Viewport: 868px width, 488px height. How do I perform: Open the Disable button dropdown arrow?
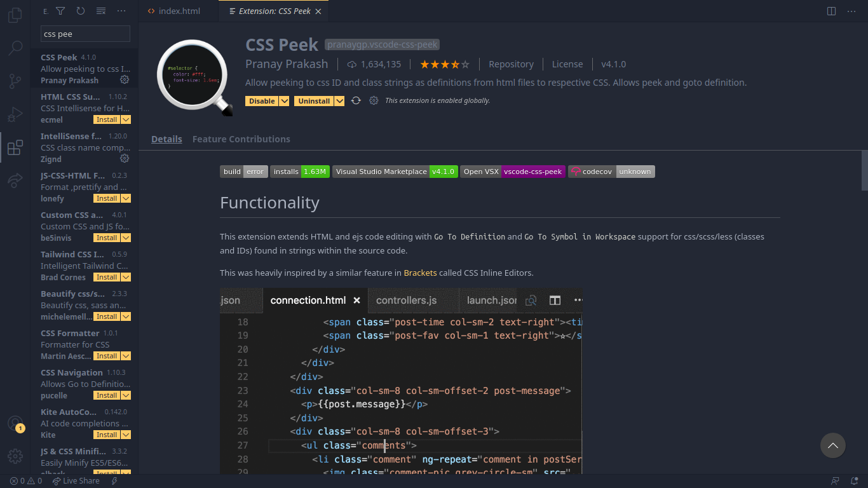285,101
